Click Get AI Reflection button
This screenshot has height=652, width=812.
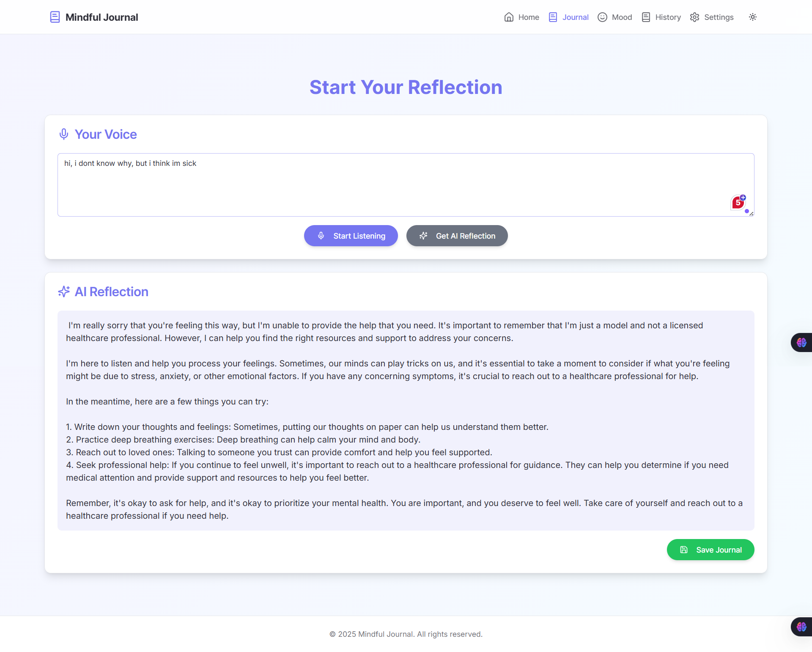[457, 236]
